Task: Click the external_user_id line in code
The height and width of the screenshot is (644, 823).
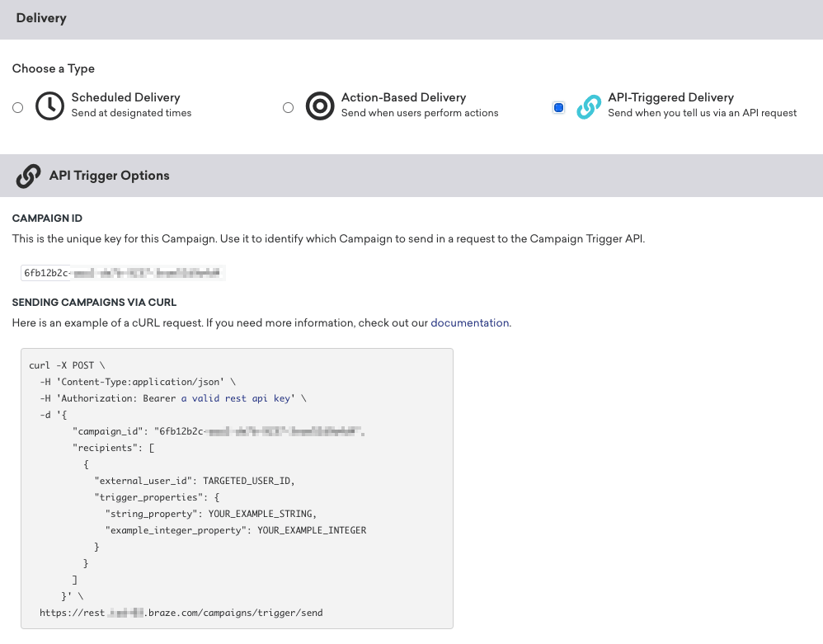Action: [x=194, y=481]
